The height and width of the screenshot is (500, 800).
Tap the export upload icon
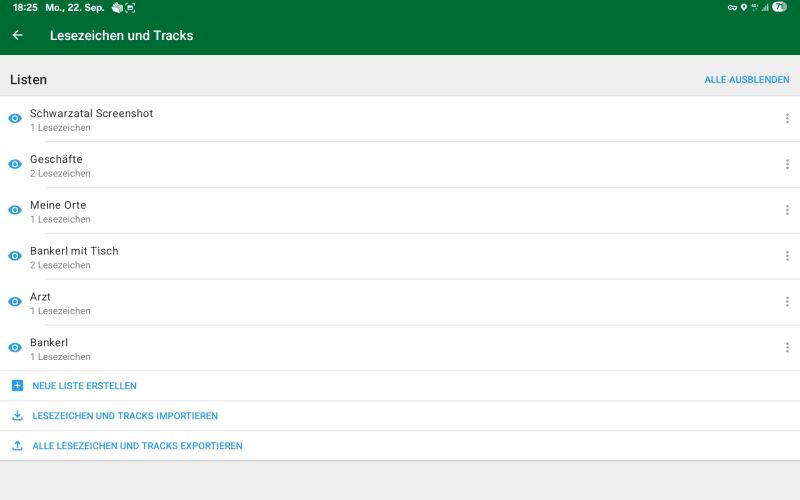pyautogui.click(x=17, y=446)
